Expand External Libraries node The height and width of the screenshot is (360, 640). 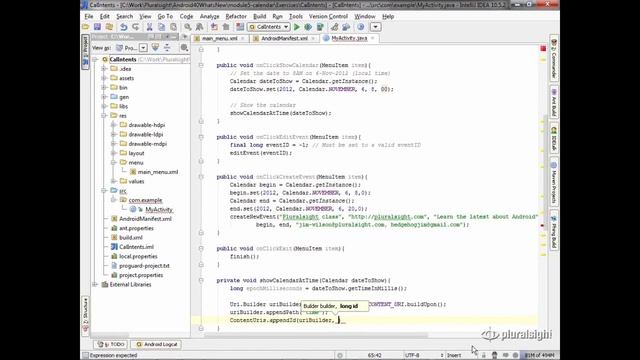(95, 284)
